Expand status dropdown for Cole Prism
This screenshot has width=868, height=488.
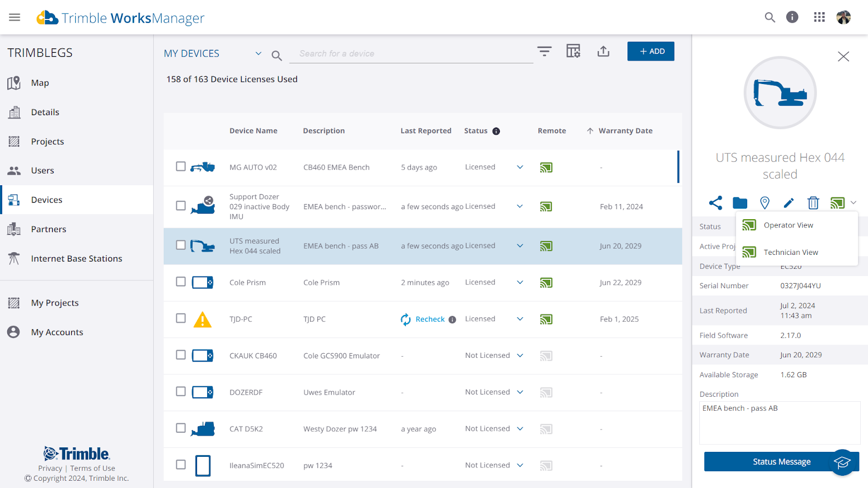(x=520, y=283)
